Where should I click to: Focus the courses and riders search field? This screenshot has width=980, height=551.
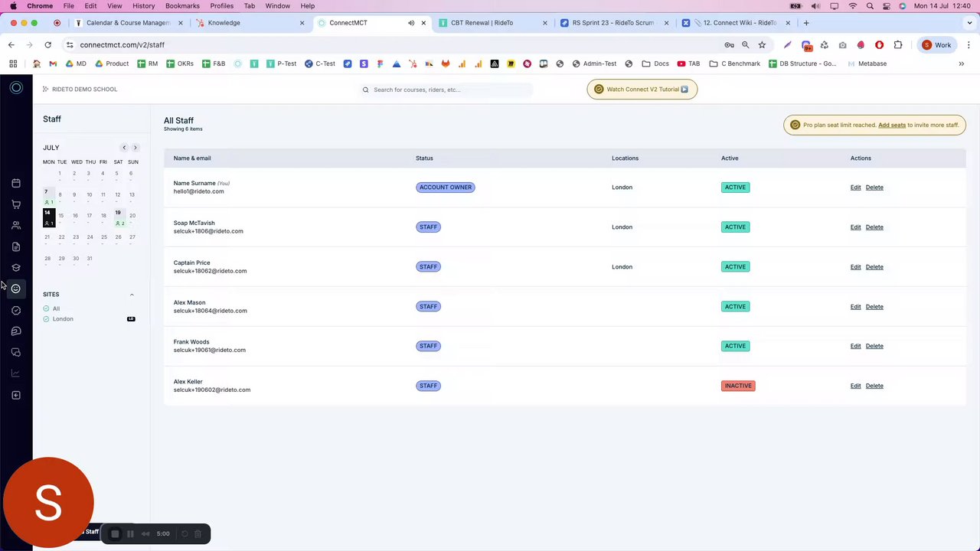(446, 90)
